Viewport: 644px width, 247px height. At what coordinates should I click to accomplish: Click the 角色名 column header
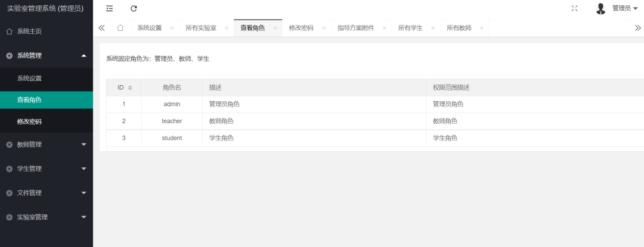click(172, 87)
